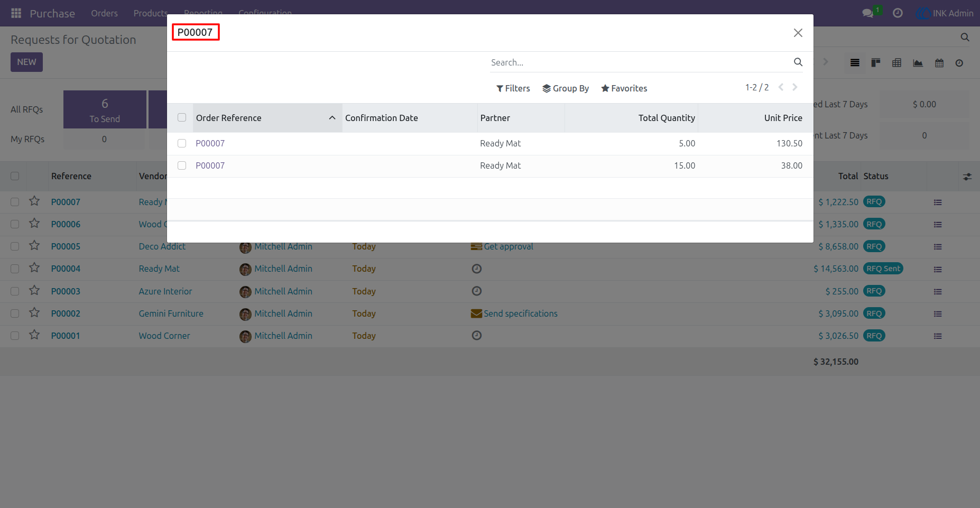Open lines list icon for P00004 row
Image resolution: width=980 pixels, height=508 pixels.
(x=938, y=270)
